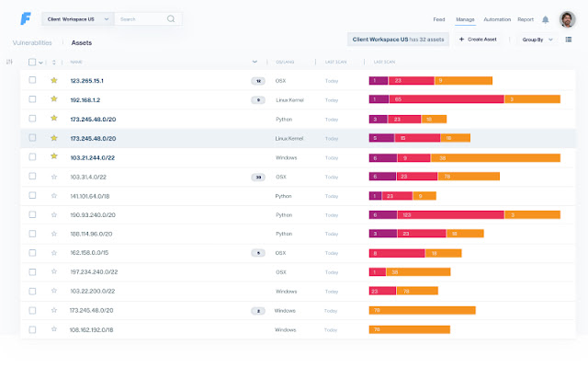Open the notifications bell
The width and height of the screenshot is (588, 368).
click(x=545, y=19)
